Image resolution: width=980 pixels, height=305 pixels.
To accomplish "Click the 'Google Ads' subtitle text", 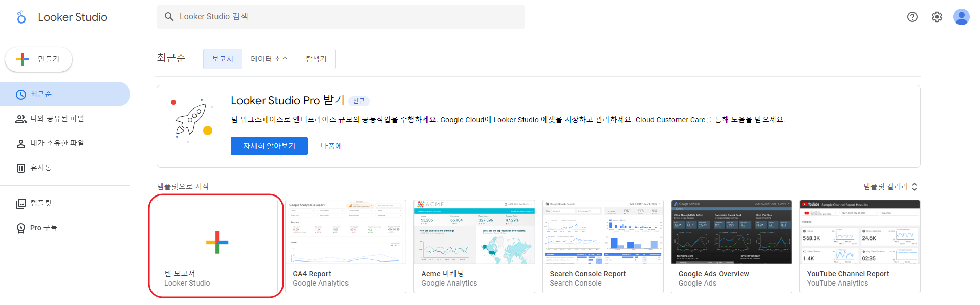I will (697, 283).
